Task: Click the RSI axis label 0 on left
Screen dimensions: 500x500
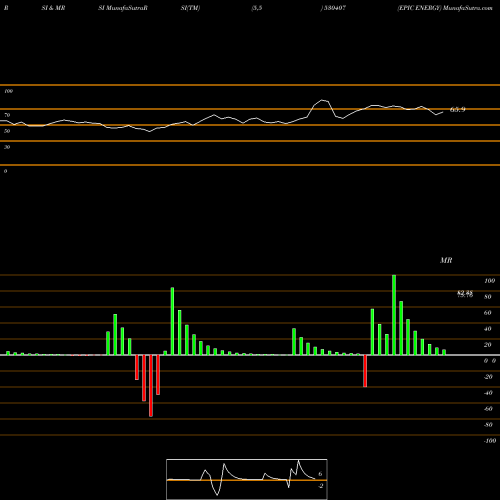Action: tap(5, 171)
